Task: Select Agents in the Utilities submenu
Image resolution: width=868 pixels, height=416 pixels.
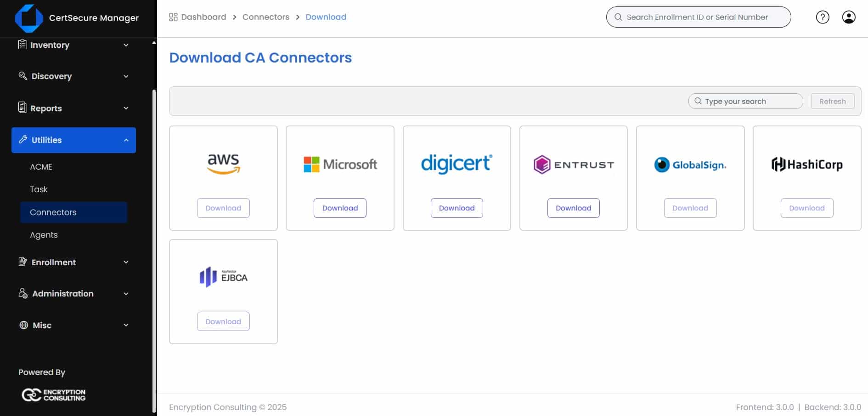Action: (44, 235)
